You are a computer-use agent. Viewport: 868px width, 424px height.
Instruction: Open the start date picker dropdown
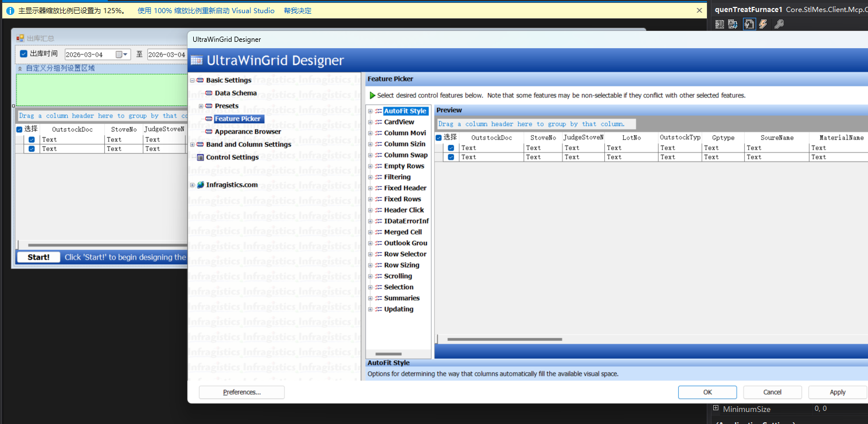pos(125,54)
